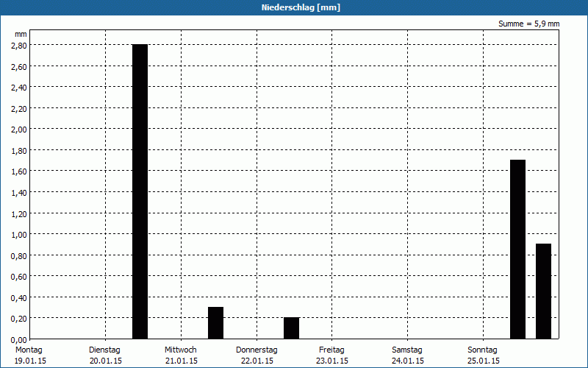588x368 pixels.
Task: Click the date '22.01.15'
Action: pos(257,361)
